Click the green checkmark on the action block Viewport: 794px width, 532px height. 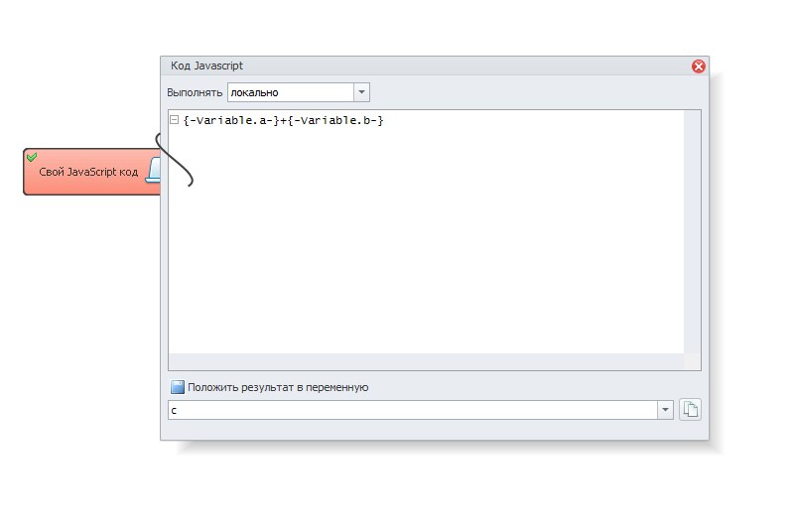[x=32, y=157]
